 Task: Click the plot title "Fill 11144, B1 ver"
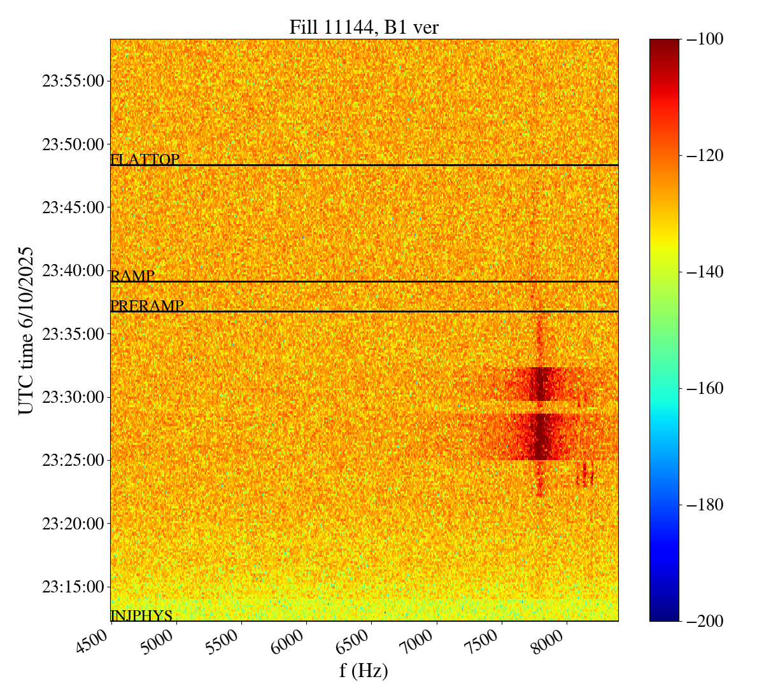click(x=364, y=27)
